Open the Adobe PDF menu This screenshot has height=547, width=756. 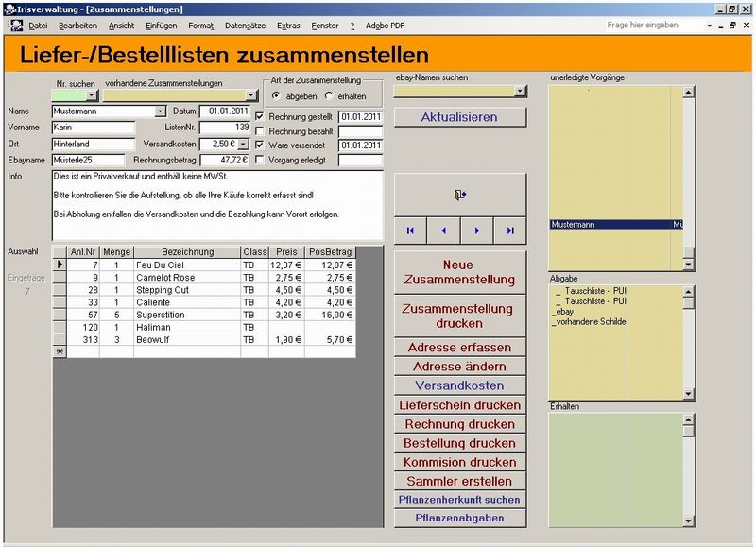(x=385, y=26)
